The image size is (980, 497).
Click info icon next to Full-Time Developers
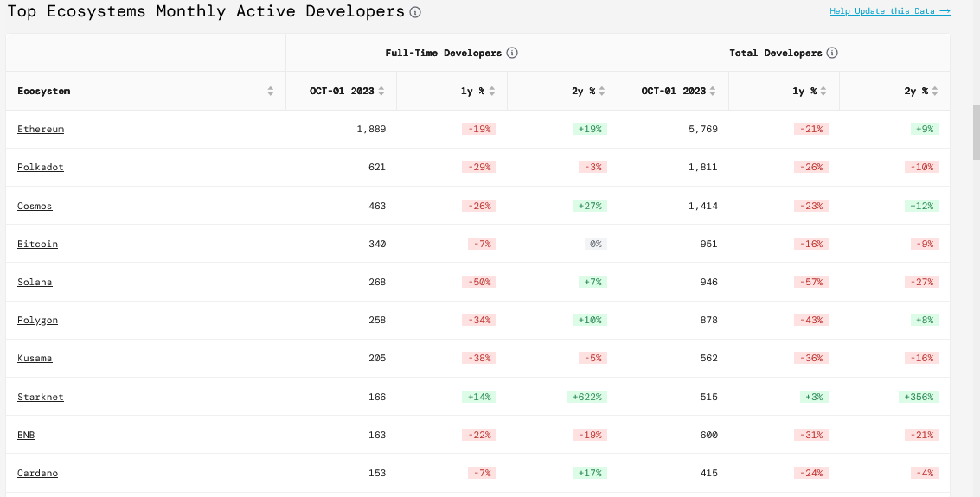click(512, 53)
